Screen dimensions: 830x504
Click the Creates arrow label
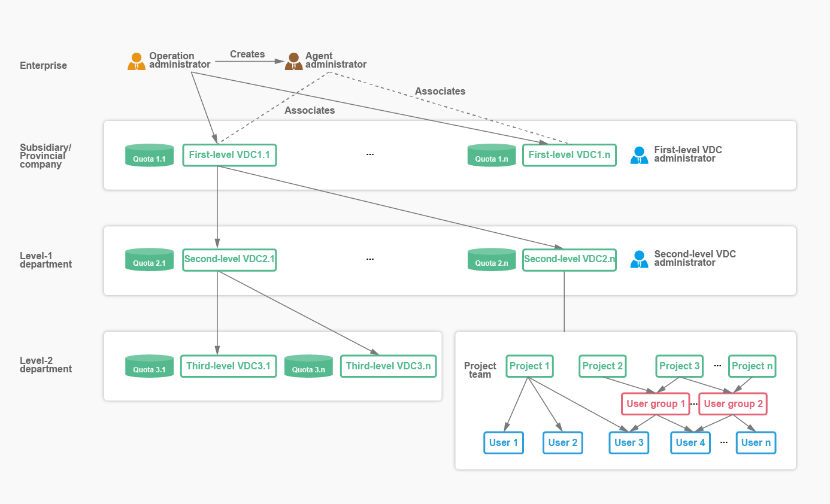247,54
